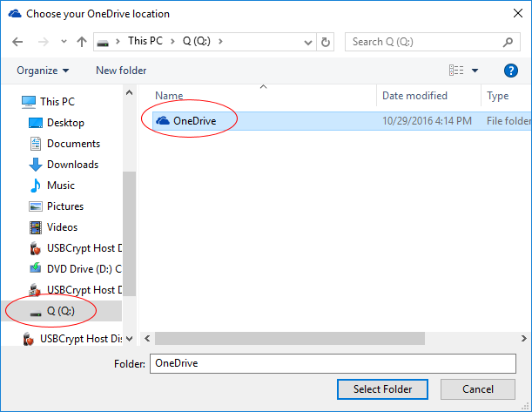
Task: Click the Desktop folder icon
Action: (36, 123)
